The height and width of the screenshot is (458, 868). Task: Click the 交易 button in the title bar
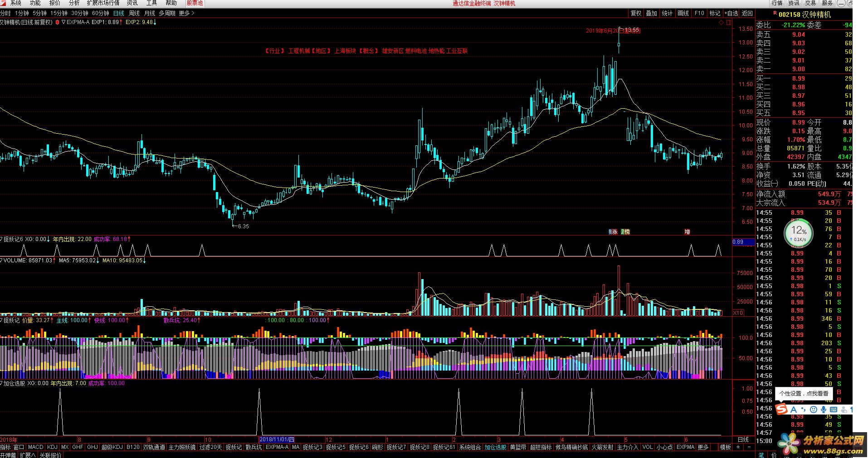coord(810,3)
